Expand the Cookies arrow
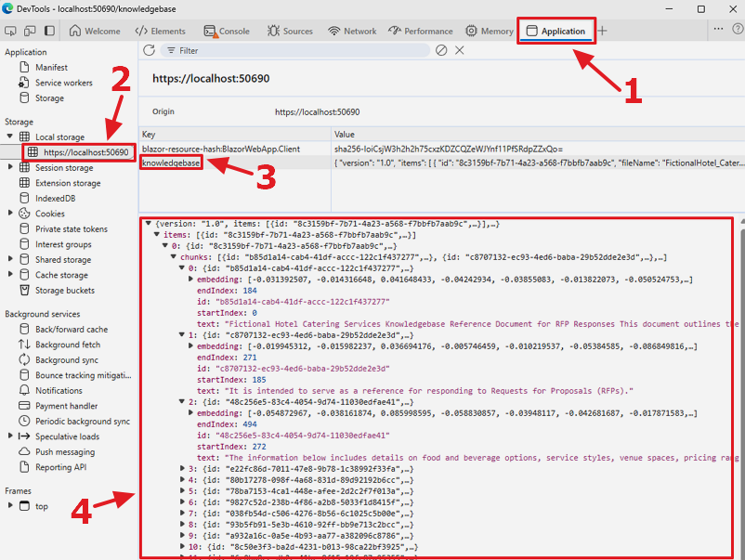745x560 pixels. click(10, 213)
